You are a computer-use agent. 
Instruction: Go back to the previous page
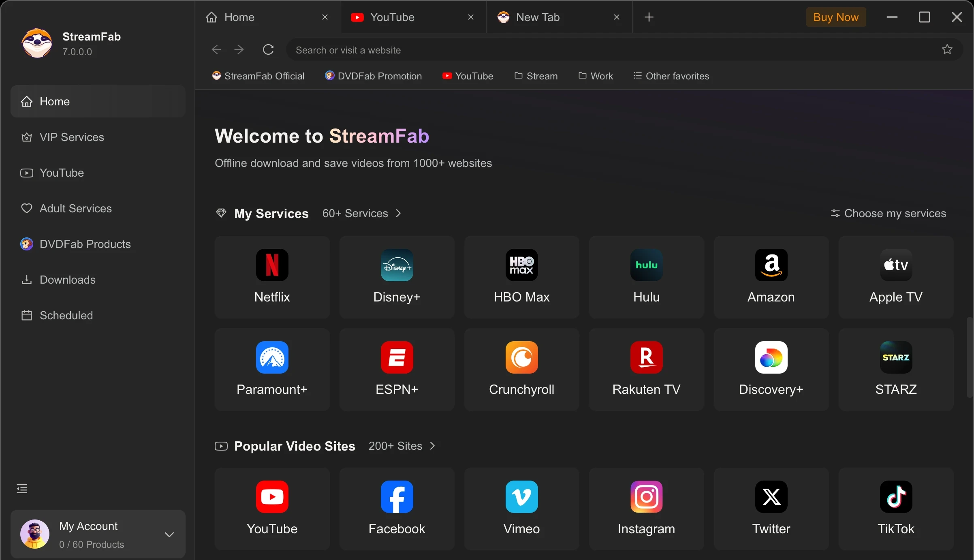pos(216,49)
